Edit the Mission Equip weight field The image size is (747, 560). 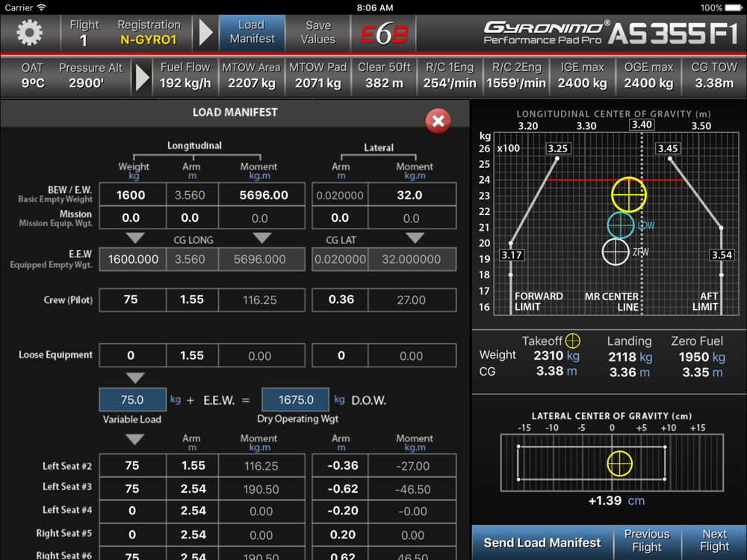click(x=132, y=217)
